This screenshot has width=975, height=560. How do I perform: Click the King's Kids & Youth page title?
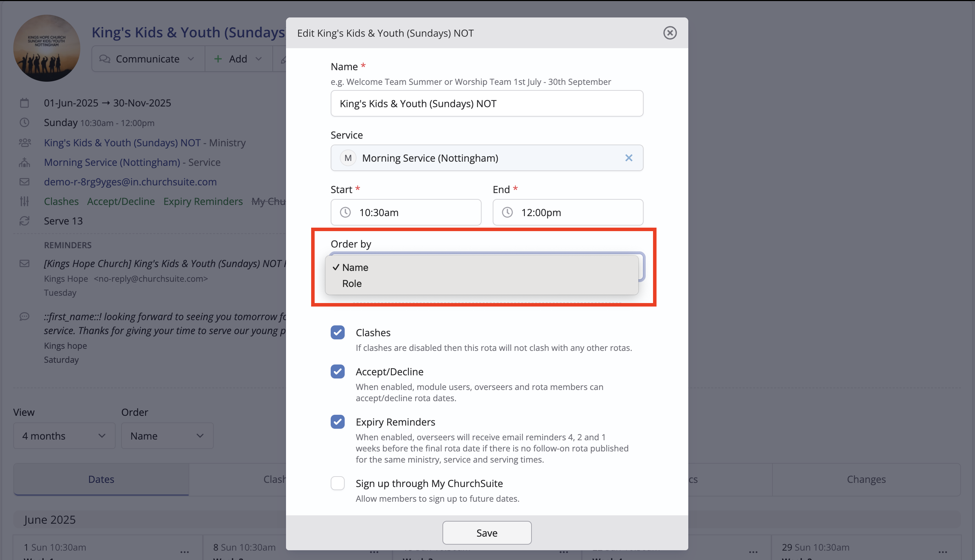[188, 32]
